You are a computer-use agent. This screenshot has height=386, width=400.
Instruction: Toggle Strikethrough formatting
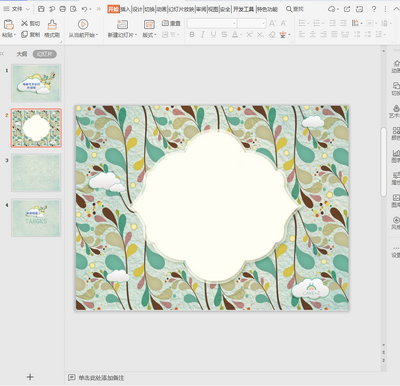(x=224, y=34)
